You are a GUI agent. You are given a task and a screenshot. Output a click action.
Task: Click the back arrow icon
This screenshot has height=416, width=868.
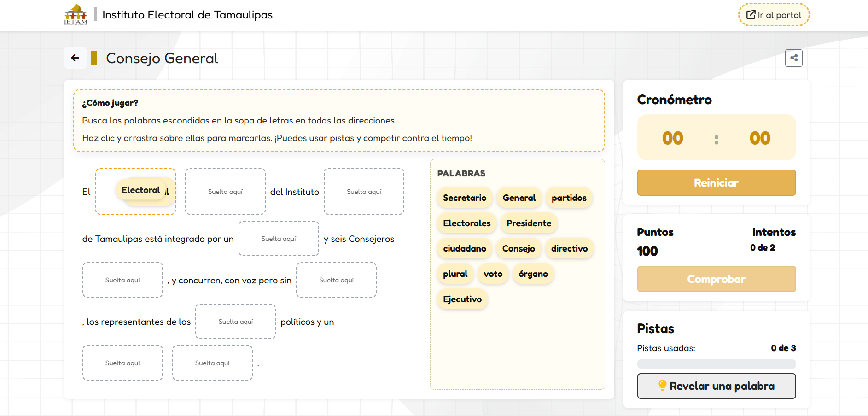point(75,58)
